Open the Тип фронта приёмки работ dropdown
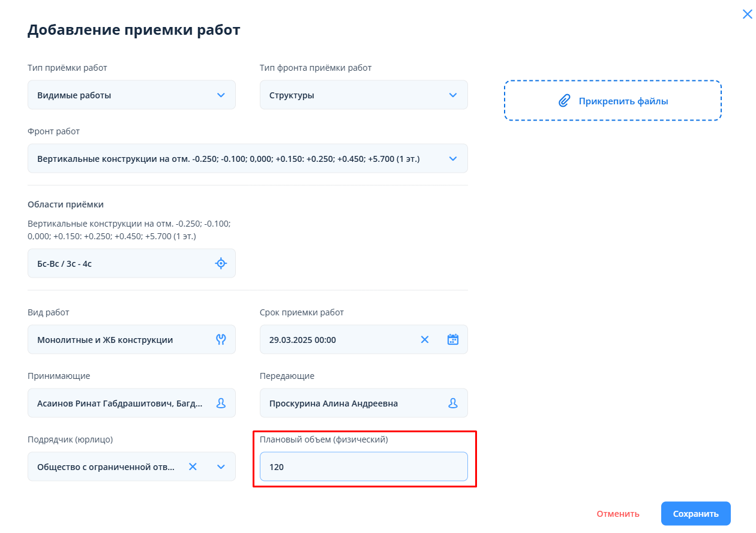The image size is (756, 533). pos(453,95)
